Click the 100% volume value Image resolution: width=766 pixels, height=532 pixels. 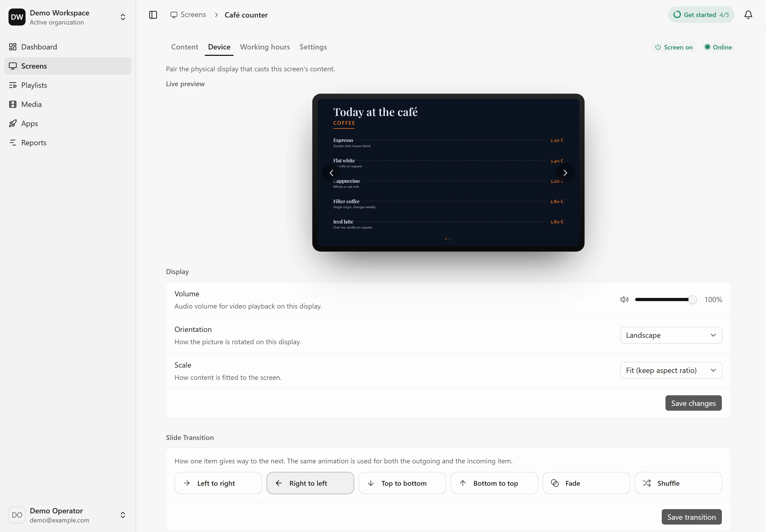click(713, 300)
